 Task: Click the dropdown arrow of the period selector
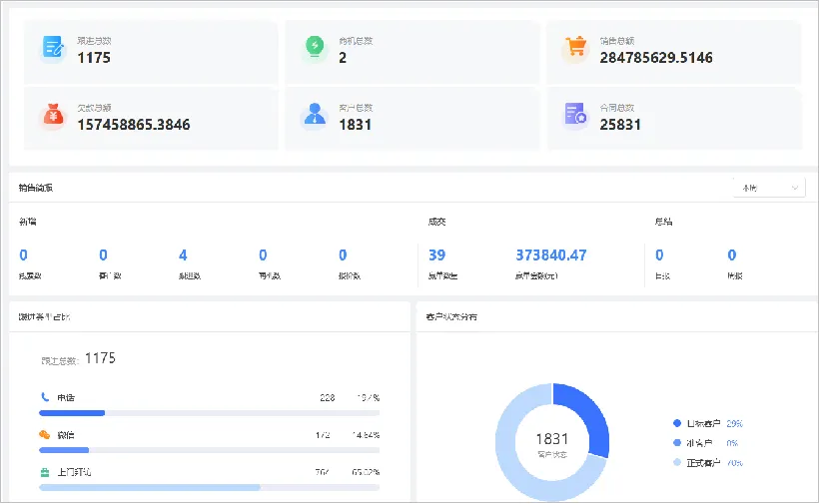794,188
